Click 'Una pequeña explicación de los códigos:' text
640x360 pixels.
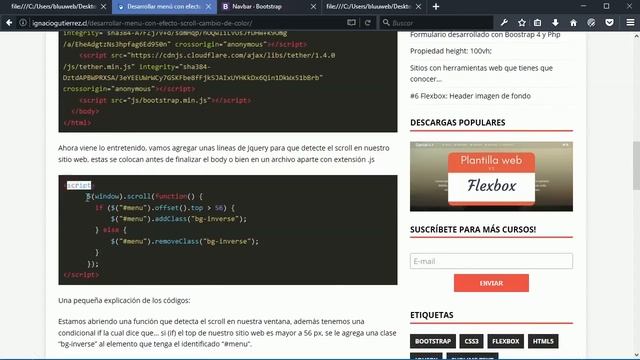pos(124,300)
